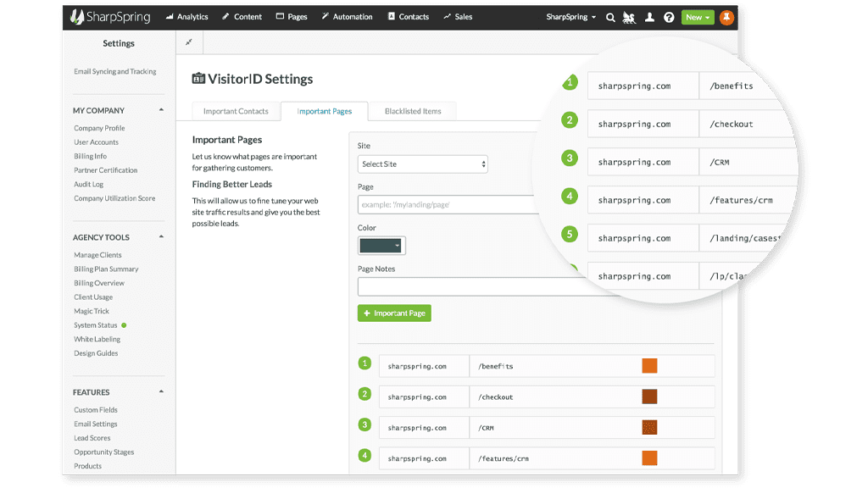Open Magic Trick

point(92,312)
